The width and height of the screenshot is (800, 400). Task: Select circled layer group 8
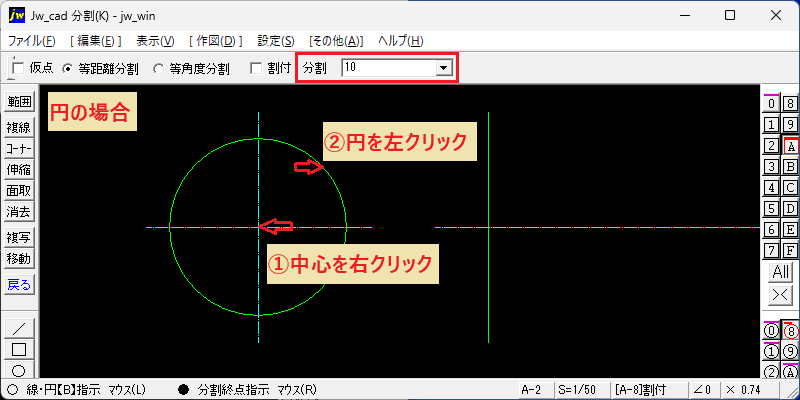(790, 331)
